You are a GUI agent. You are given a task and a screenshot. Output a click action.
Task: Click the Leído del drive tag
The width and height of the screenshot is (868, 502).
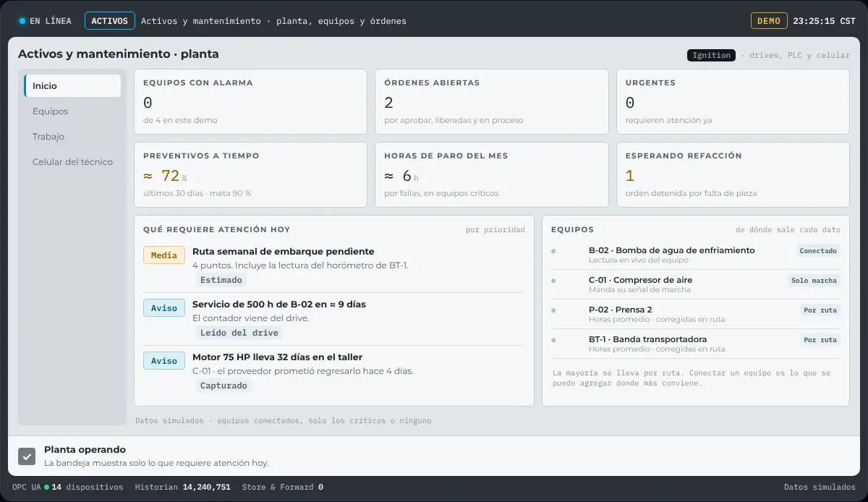click(x=239, y=333)
